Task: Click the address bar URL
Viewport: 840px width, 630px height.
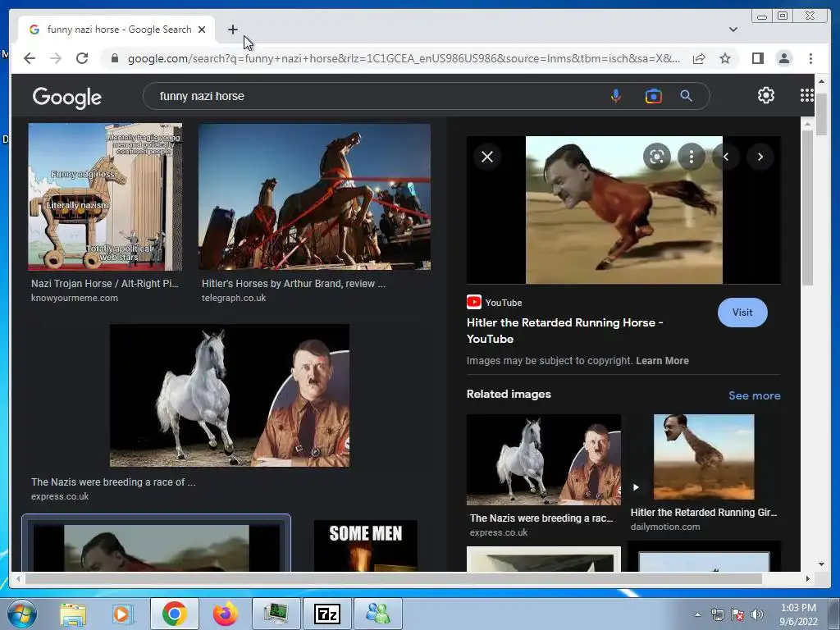Action: click(x=404, y=58)
